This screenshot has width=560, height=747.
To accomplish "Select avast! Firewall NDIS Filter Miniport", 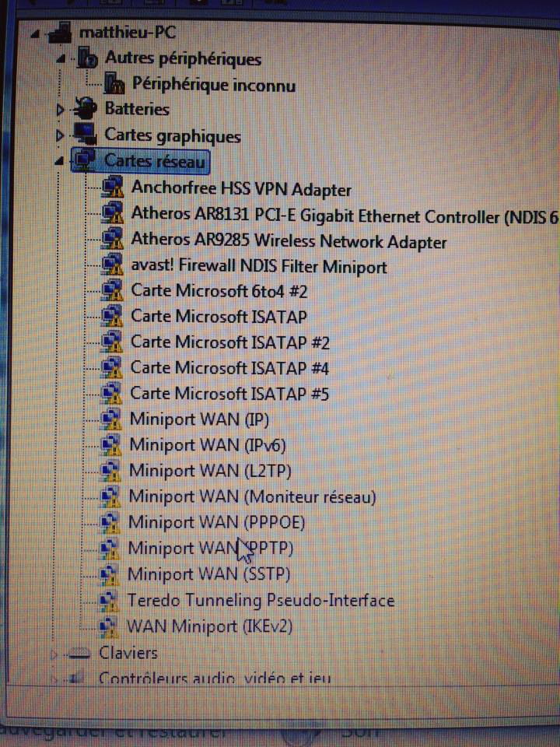I will pyautogui.click(x=258, y=266).
